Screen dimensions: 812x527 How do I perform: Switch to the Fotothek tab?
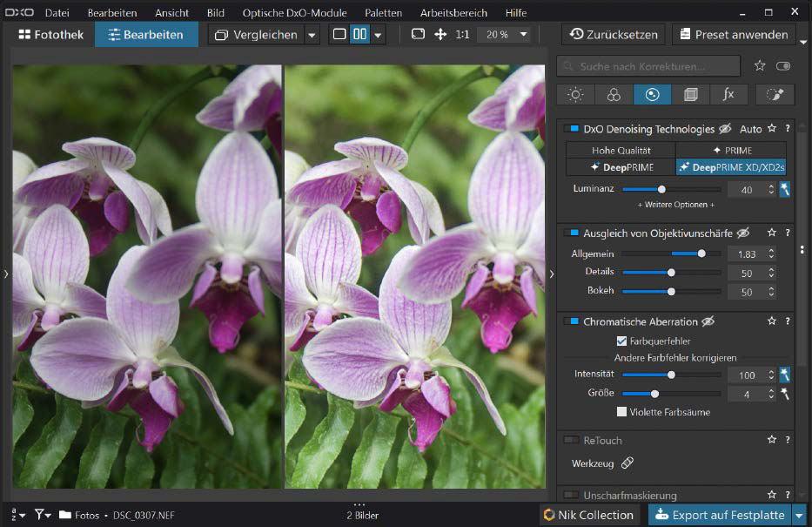click(x=50, y=34)
